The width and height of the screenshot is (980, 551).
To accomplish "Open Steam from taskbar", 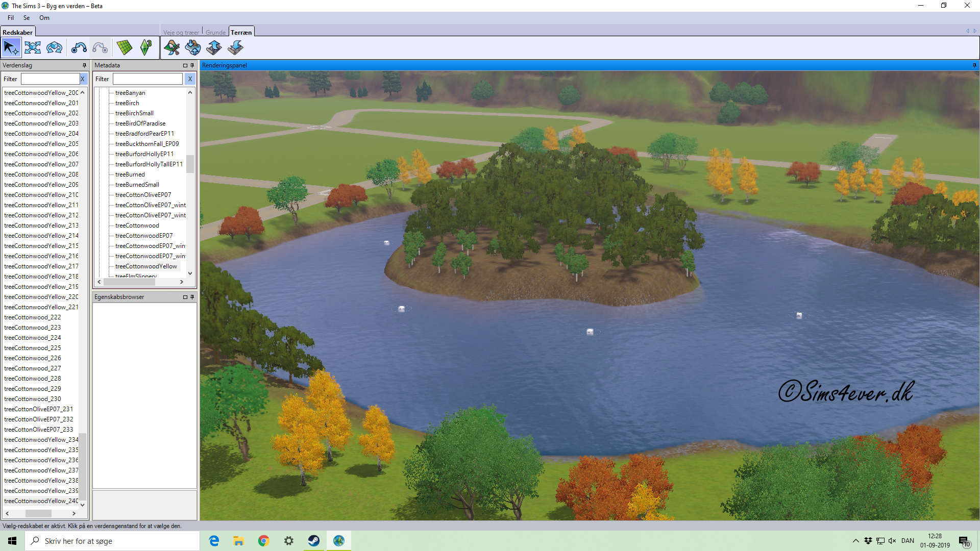I will (x=313, y=541).
